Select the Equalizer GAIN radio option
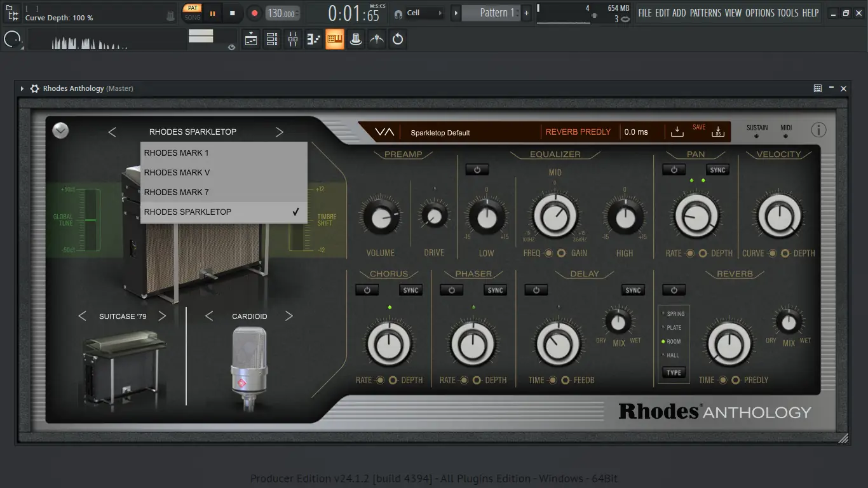The image size is (868, 488). pos(561,253)
